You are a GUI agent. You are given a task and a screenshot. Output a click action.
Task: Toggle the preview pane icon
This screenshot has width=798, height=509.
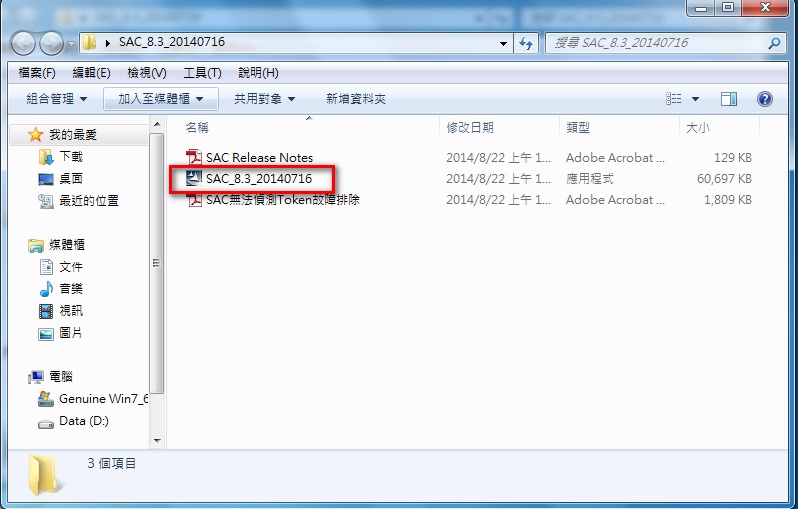click(729, 99)
